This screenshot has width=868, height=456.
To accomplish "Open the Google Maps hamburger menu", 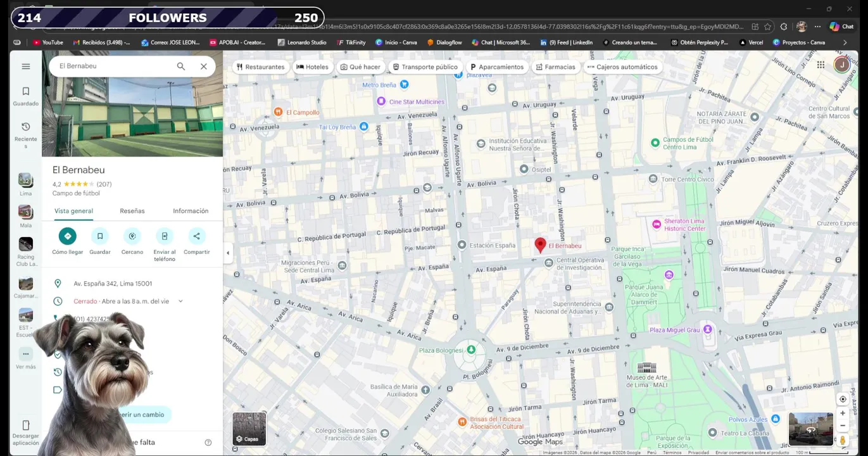I will pyautogui.click(x=26, y=66).
